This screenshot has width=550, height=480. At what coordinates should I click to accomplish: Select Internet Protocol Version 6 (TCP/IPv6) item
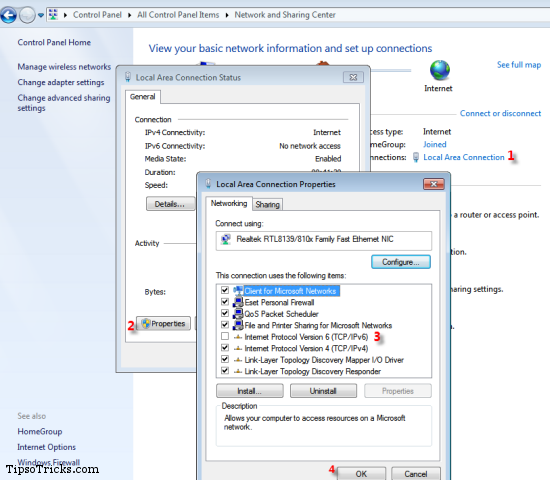click(306, 337)
